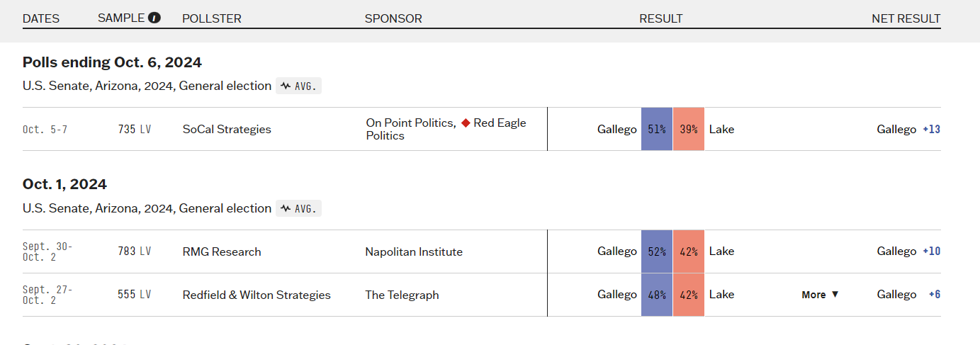Image resolution: width=980 pixels, height=345 pixels.
Task: Click the NET RESULT column header
Action: click(x=906, y=18)
